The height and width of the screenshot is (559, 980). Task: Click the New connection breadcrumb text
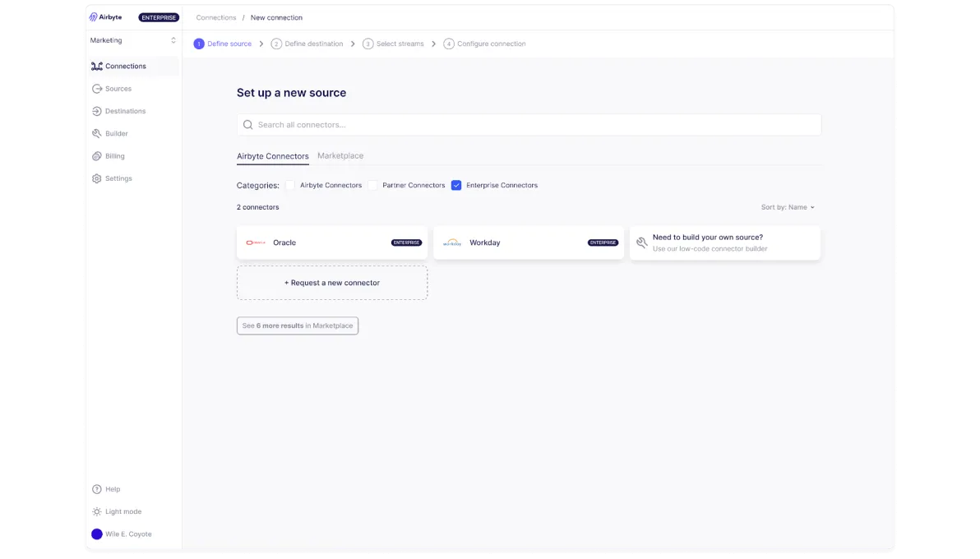[x=276, y=17]
